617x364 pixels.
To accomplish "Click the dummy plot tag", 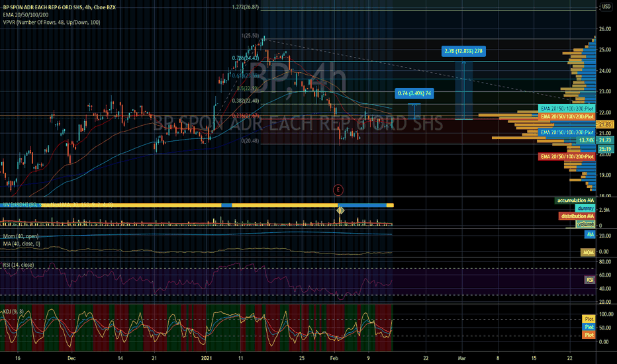I will point(585,208).
